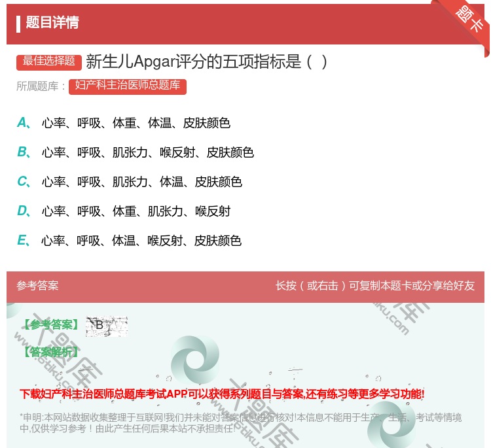Open the red 下载考试APP promotion link
The width and height of the screenshot is (491, 448).
point(222,394)
